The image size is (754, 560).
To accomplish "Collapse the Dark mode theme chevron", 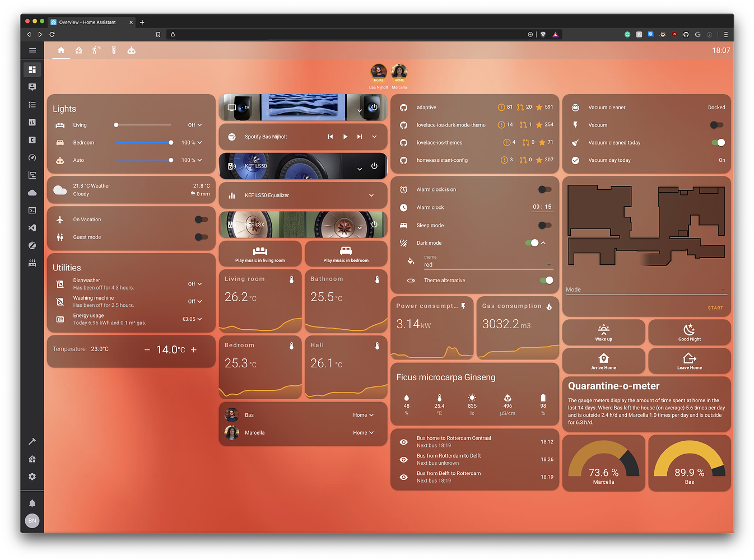I will click(542, 242).
